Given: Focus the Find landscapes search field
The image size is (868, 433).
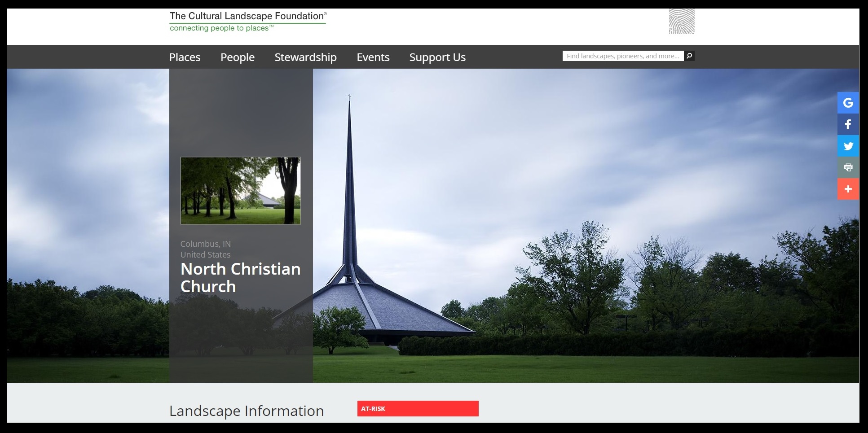Looking at the screenshot, I should coord(623,56).
